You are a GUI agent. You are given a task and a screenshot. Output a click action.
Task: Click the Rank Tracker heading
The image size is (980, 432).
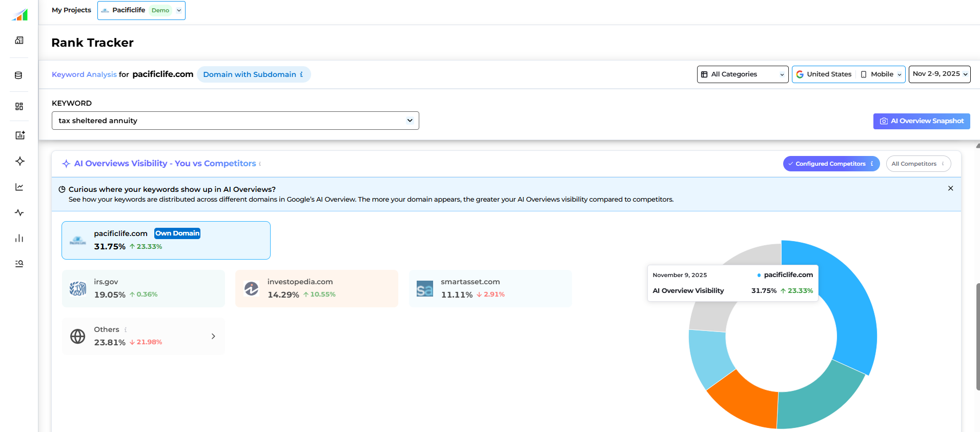(92, 43)
